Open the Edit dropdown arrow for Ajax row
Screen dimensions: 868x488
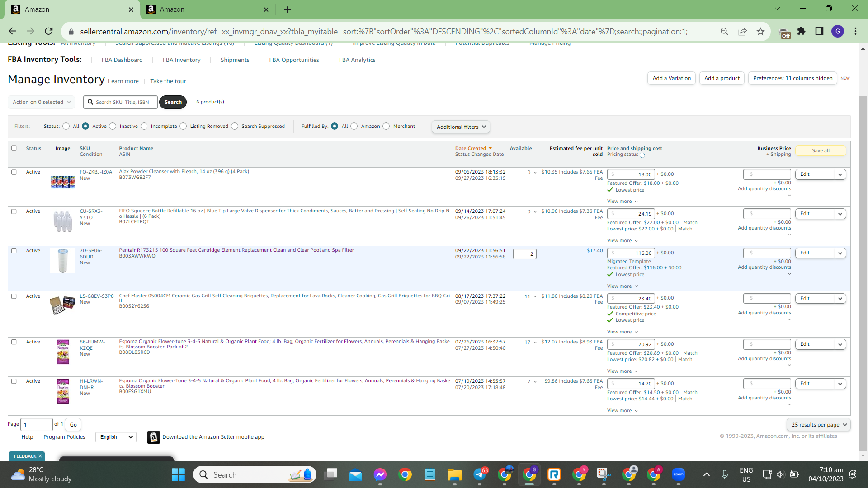point(840,174)
